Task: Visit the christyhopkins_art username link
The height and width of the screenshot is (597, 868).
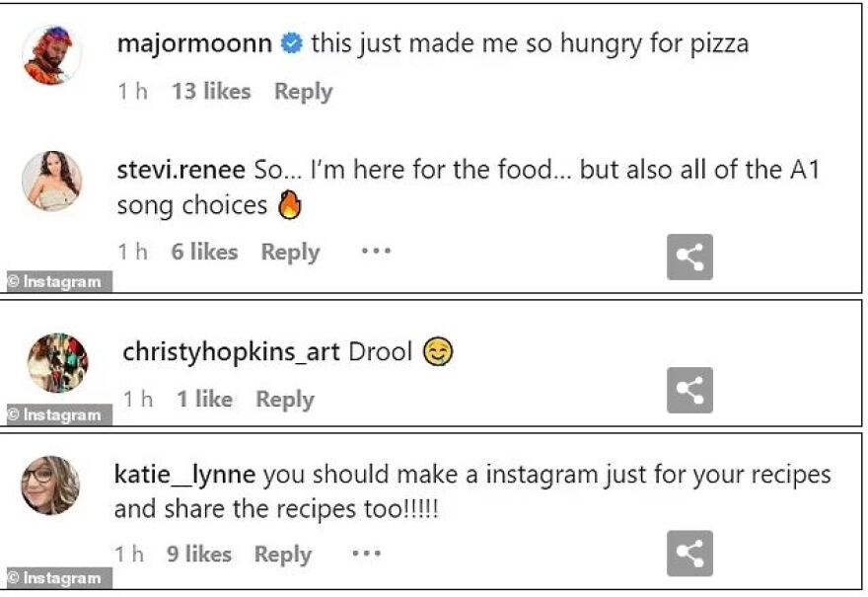Action: [x=231, y=352]
